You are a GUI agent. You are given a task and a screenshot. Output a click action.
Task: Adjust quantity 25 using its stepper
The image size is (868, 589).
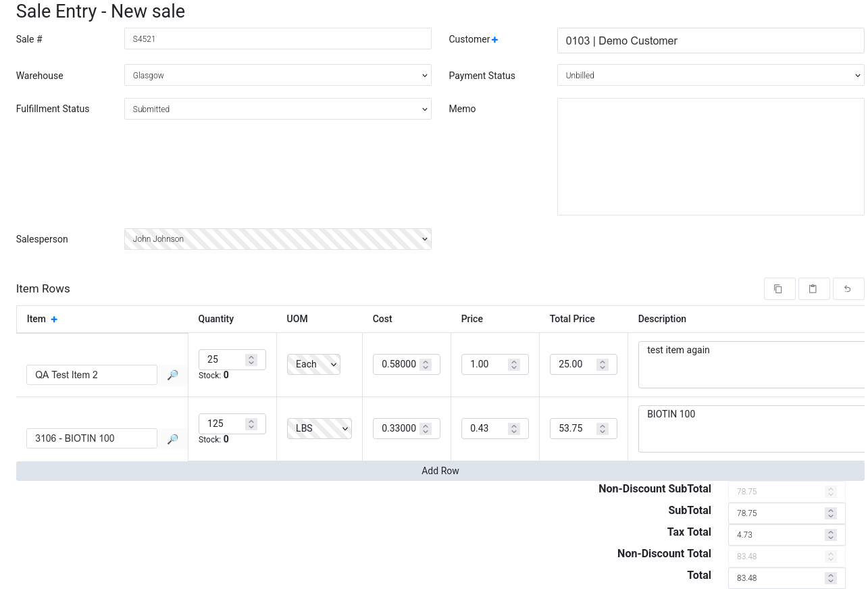(x=251, y=360)
